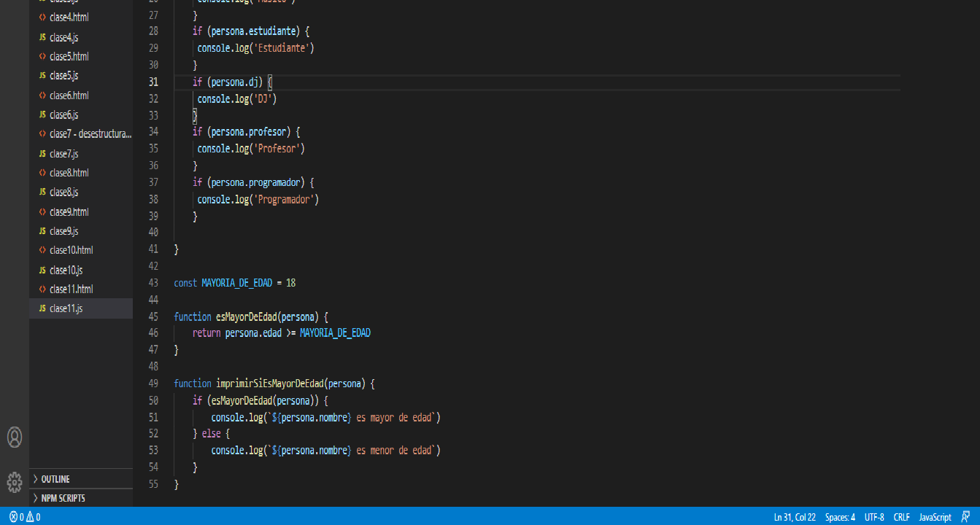Change the CRLF end-of-line sequence
The height and width of the screenshot is (525, 980).
coord(901,517)
